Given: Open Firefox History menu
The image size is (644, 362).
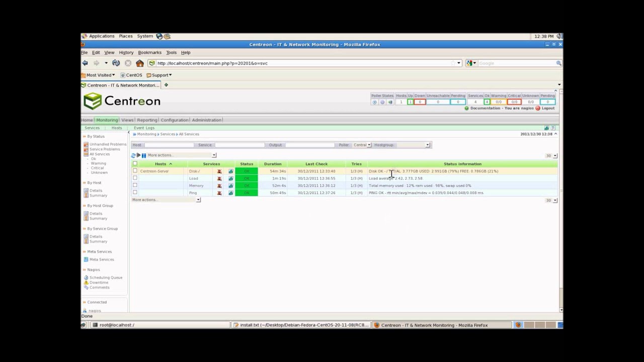Looking at the screenshot, I should pyautogui.click(x=126, y=52).
